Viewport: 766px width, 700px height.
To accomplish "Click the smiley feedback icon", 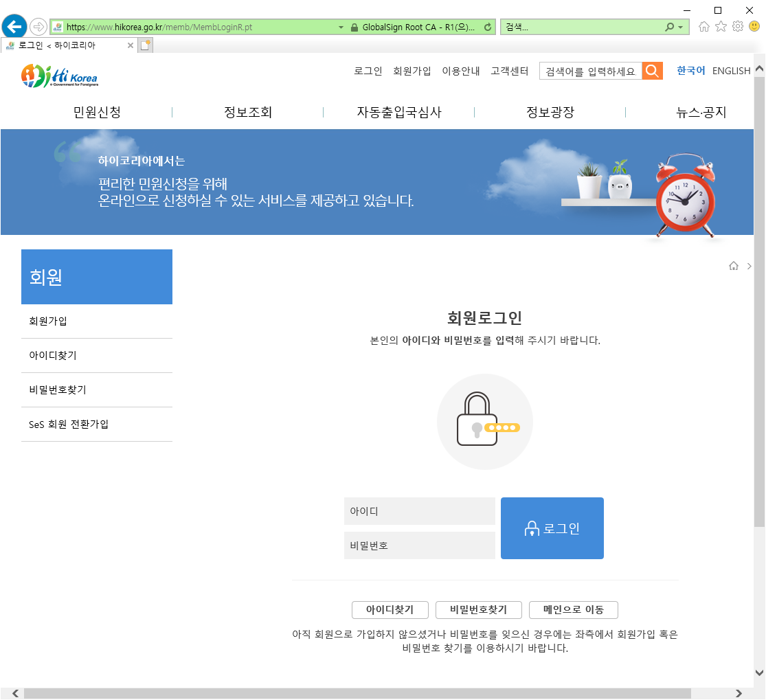I will pos(754,26).
